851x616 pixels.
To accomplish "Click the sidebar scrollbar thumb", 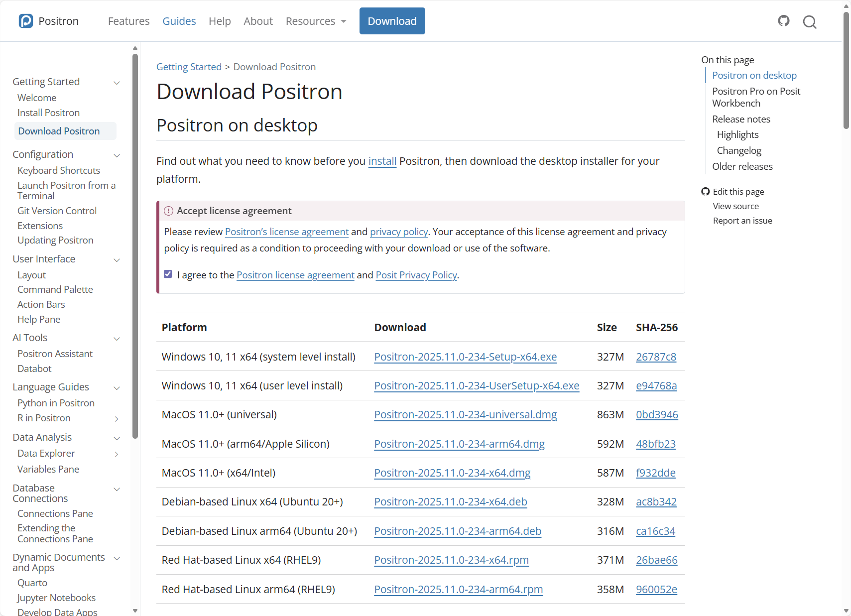I will click(x=135, y=246).
